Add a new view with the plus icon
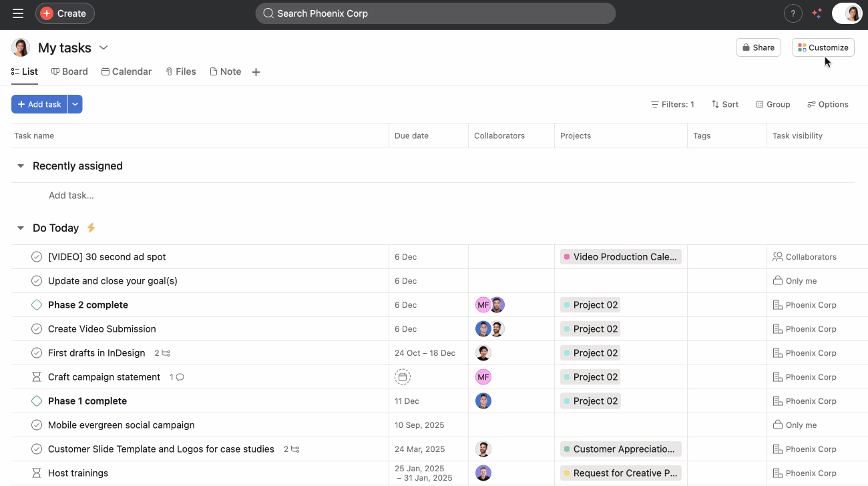868x486 pixels. pyautogui.click(x=256, y=71)
